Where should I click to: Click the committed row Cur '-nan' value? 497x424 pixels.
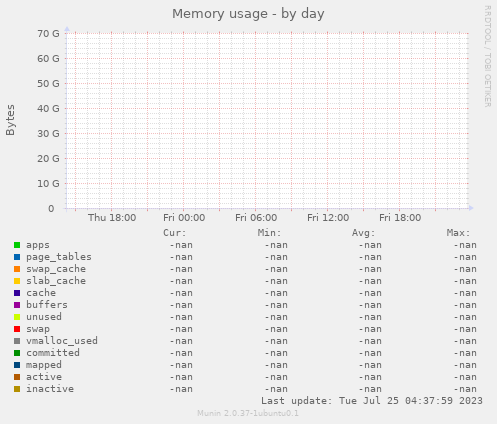coord(181,353)
